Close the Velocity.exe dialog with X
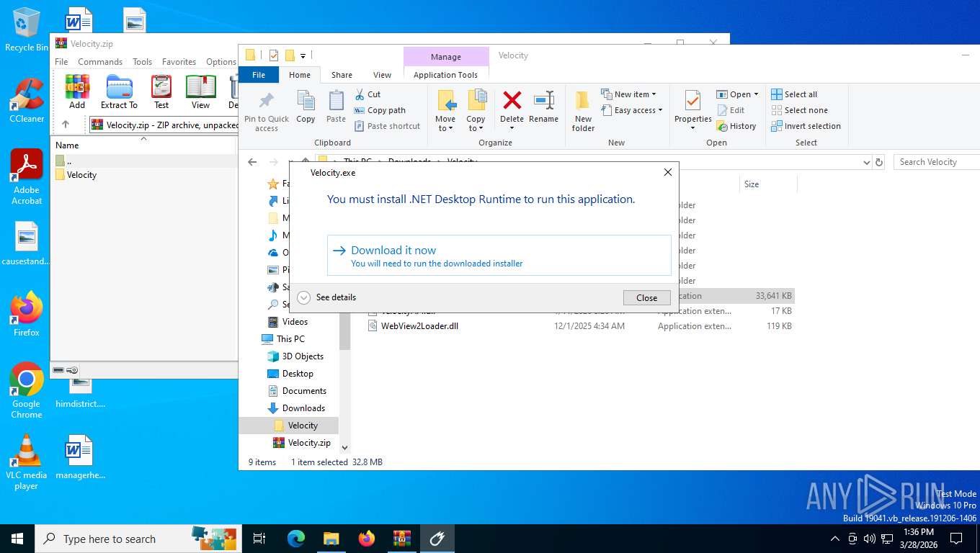The height and width of the screenshot is (553, 980). pos(668,172)
